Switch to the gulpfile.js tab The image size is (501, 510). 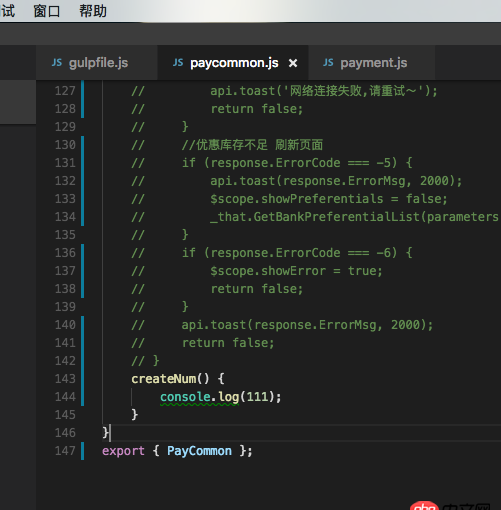pos(97,63)
